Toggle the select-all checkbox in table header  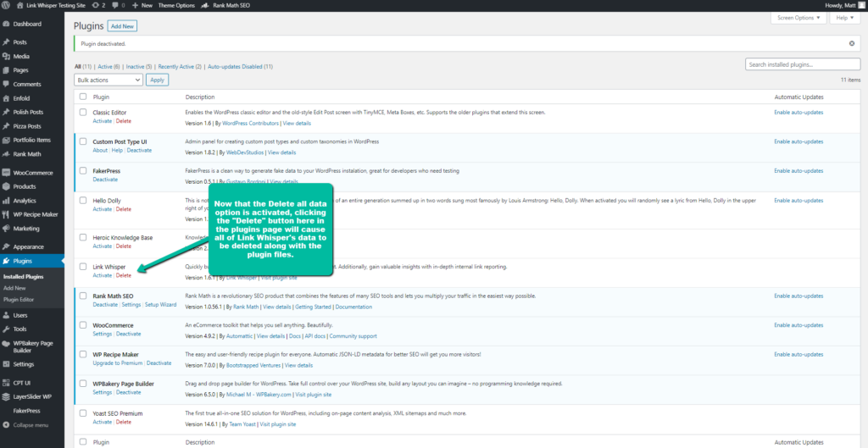click(83, 97)
